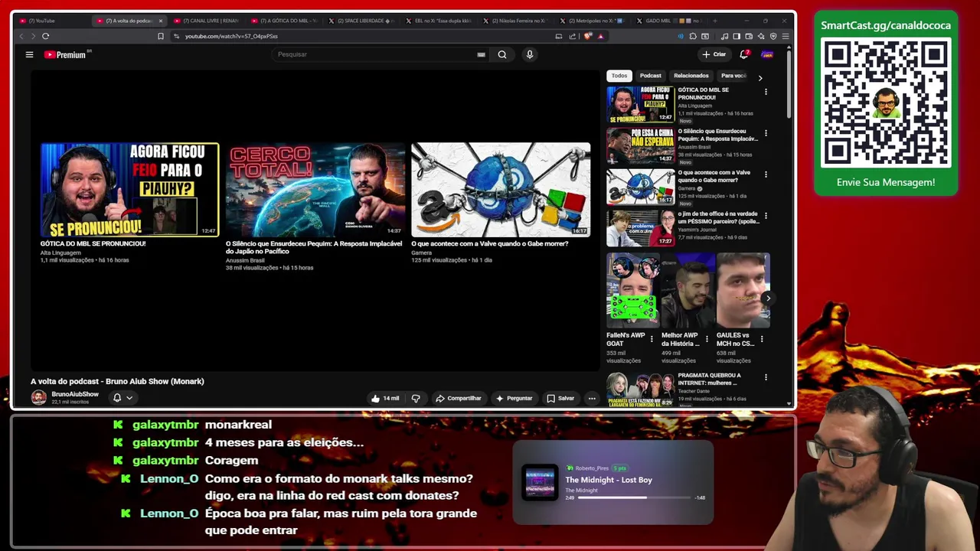
Task: Open the browser main menu
Action: (x=786, y=36)
